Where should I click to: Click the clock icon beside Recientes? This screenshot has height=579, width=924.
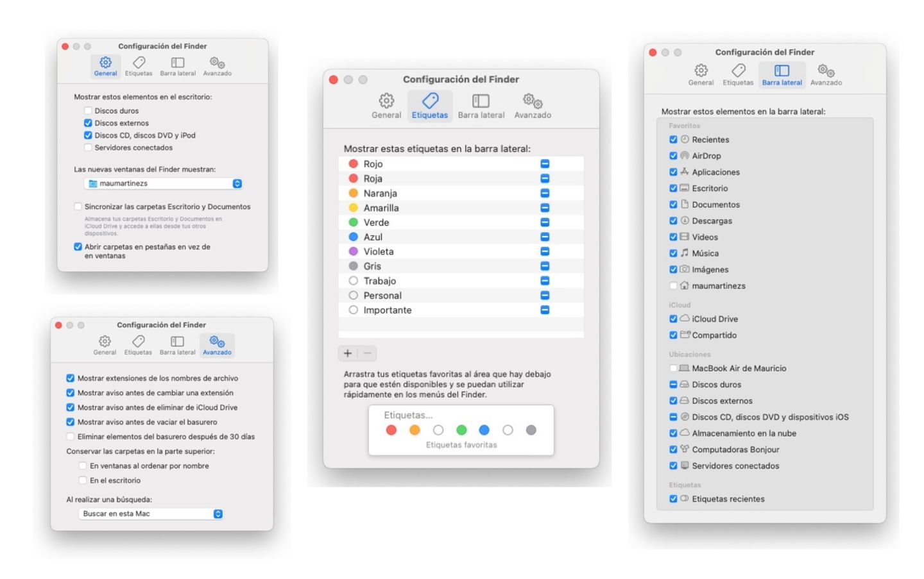(x=685, y=139)
